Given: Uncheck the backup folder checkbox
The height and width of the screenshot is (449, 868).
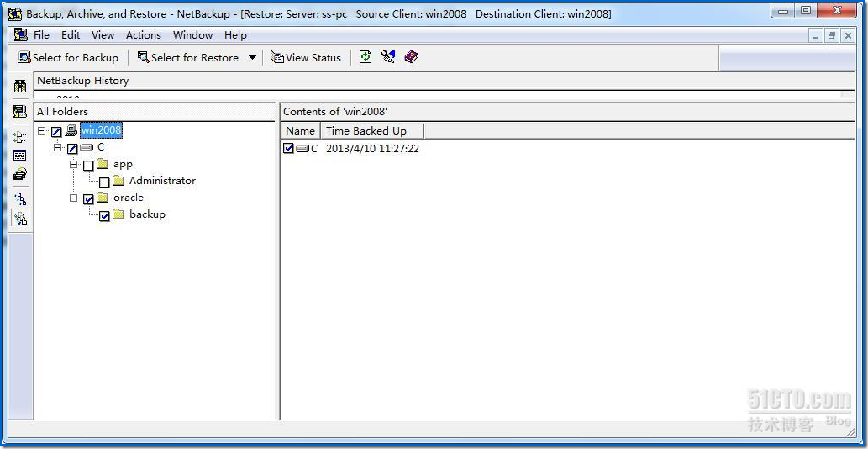Looking at the screenshot, I should click(x=105, y=216).
